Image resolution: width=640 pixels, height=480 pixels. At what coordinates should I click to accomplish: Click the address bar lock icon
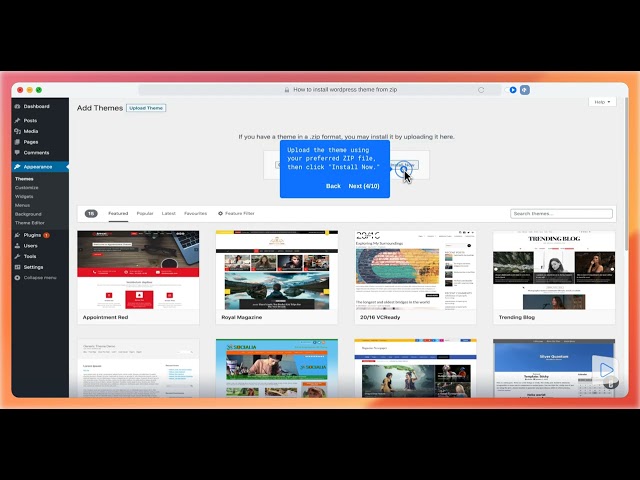click(x=287, y=90)
